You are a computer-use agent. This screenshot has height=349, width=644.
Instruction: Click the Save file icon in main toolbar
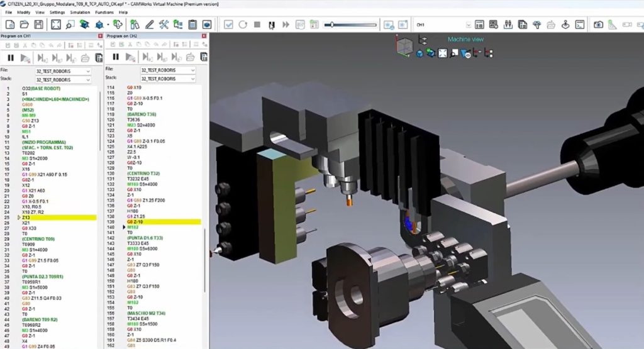pos(38,25)
